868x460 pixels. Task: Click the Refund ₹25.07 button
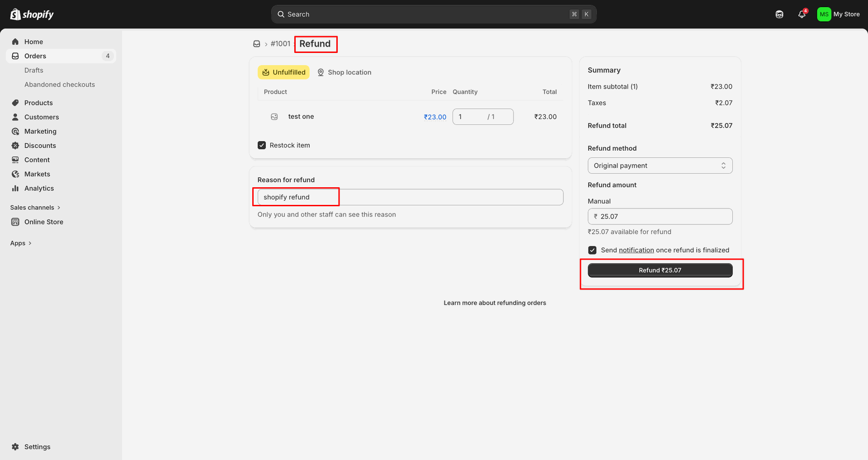[660, 270]
